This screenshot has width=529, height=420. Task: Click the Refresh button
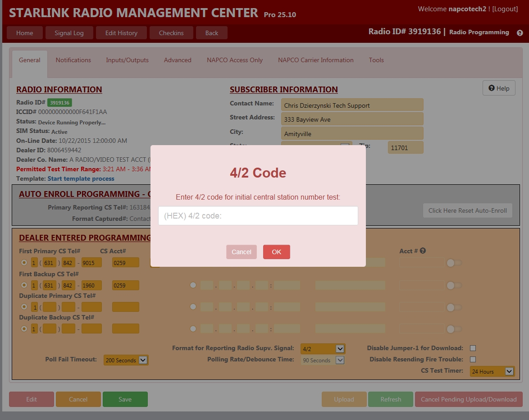coord(391,399)
